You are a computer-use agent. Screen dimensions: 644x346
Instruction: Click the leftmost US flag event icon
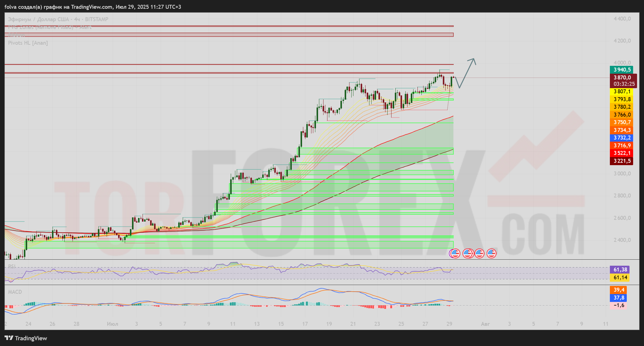point(455,253)
